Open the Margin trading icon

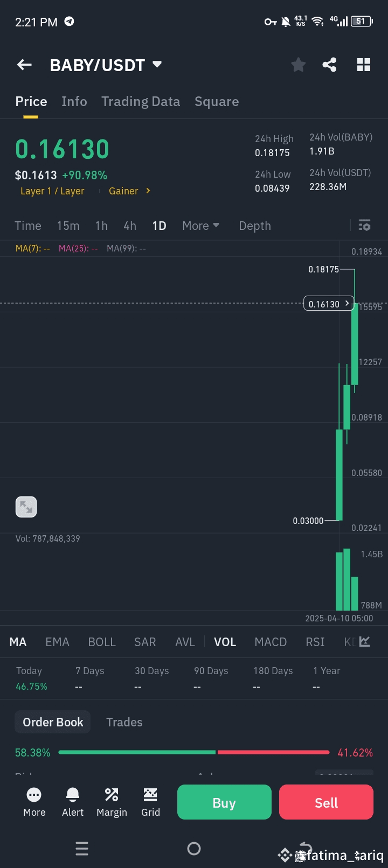112,802
